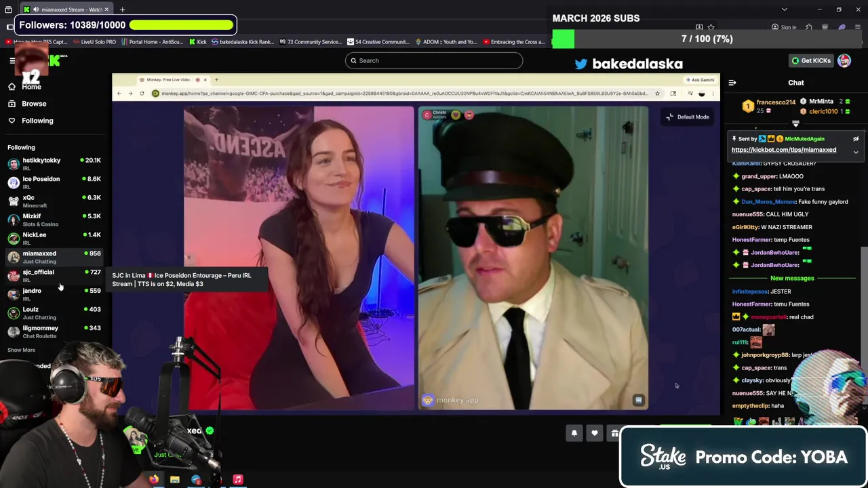The width and height of the screenshot is (868, 488).
Task: Open File Explorer from taskbar
Action: (x=175, y=480)
